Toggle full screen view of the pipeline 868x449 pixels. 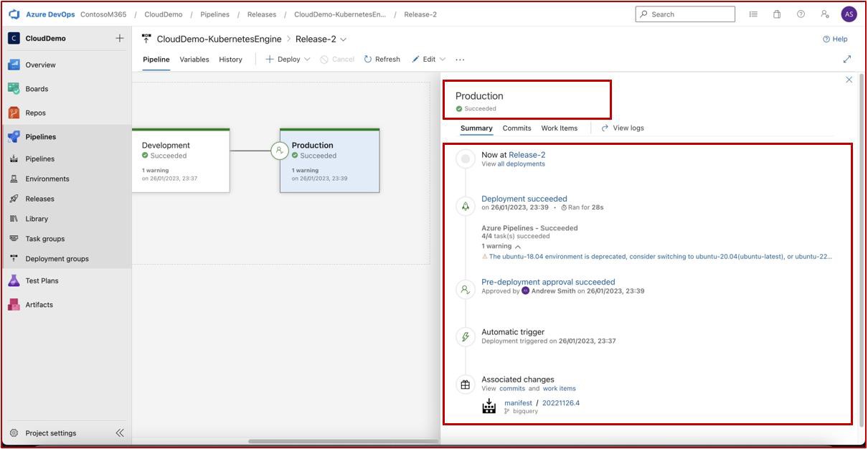(846, 59)
